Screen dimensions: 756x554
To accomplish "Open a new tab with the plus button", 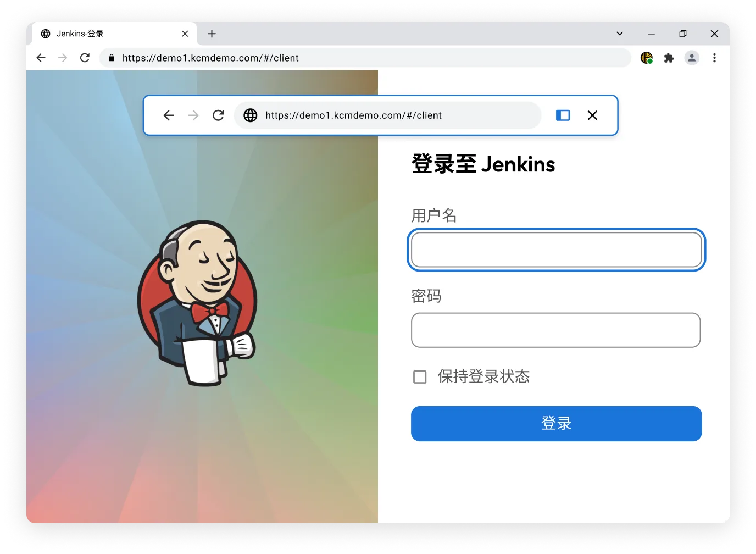I will [x=212, y=34].
